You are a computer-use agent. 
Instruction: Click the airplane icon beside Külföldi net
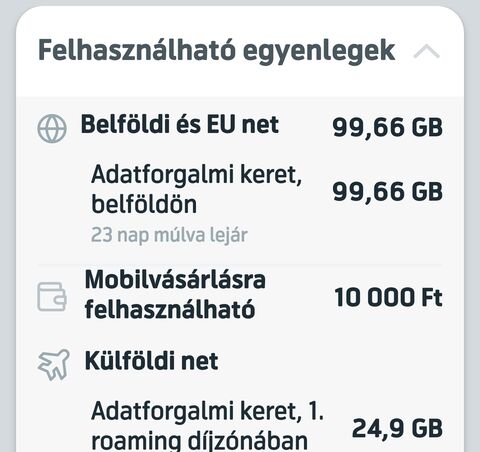point(54,365)
